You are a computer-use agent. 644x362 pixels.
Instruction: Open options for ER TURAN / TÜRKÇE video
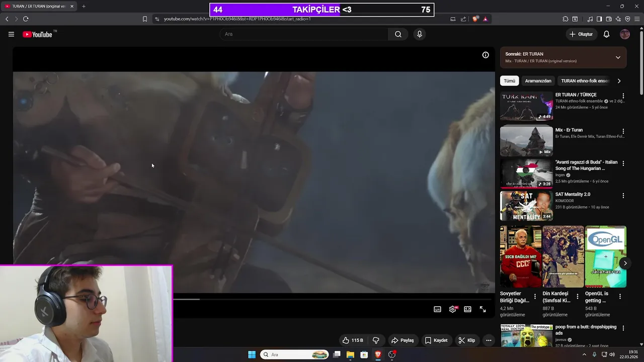623,96
